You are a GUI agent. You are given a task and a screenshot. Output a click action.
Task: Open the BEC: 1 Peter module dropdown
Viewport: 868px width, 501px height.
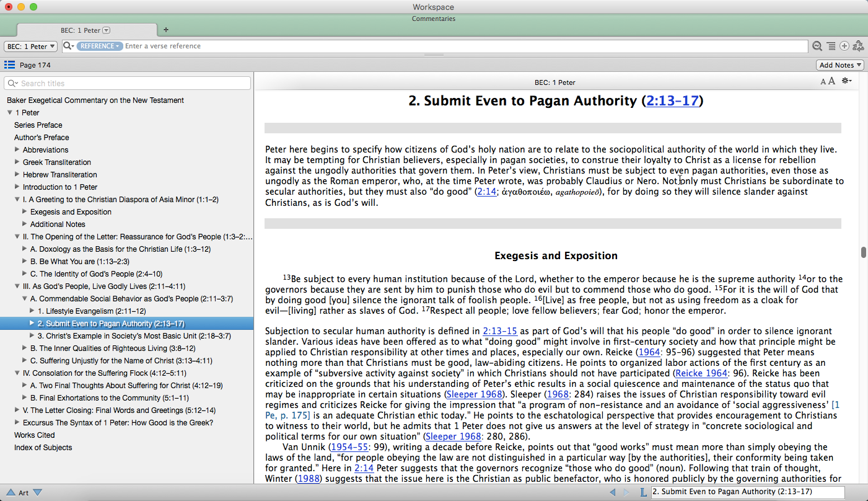pos(31,47)
